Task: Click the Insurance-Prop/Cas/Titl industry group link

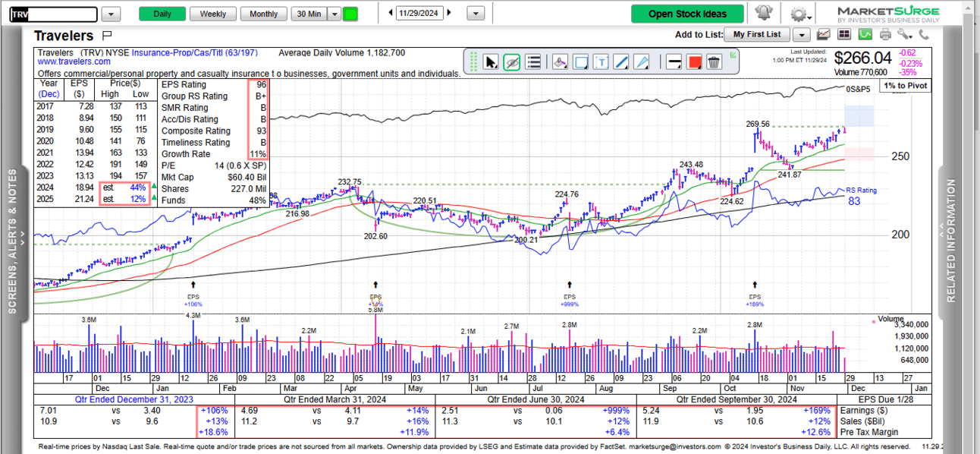Action: 194,53
